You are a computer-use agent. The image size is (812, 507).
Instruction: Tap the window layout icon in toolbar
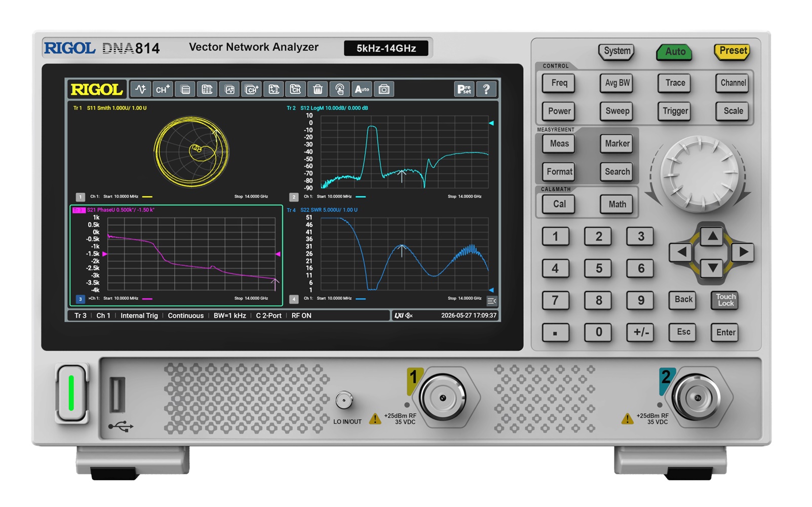[185, 90]
